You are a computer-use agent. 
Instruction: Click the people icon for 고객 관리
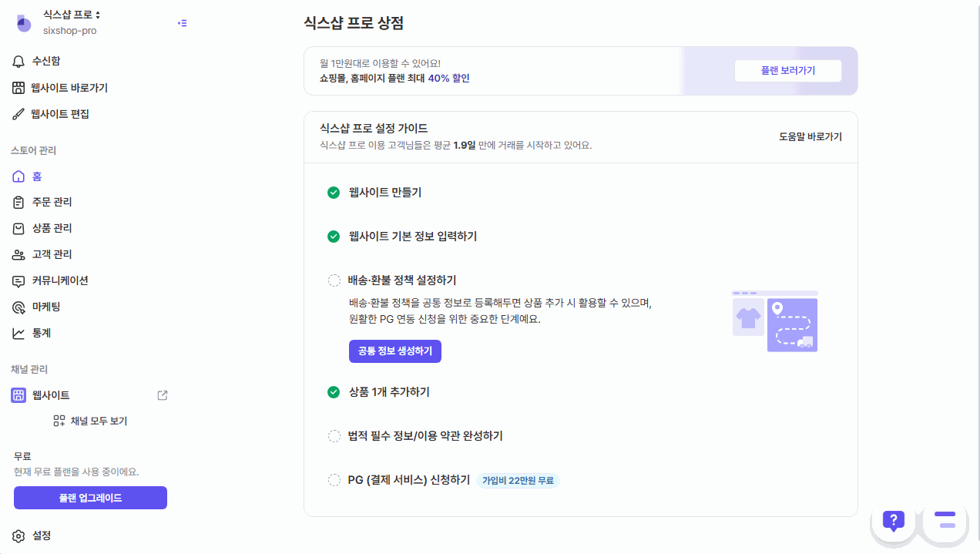(x=19, y=254)
